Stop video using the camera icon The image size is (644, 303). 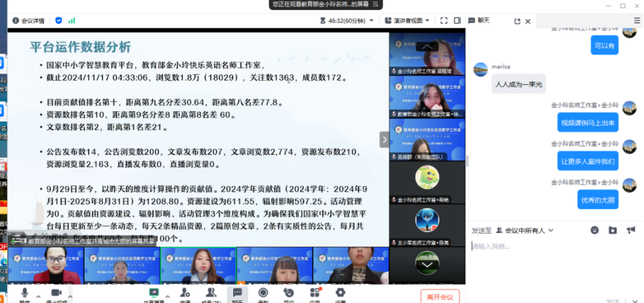56,293
